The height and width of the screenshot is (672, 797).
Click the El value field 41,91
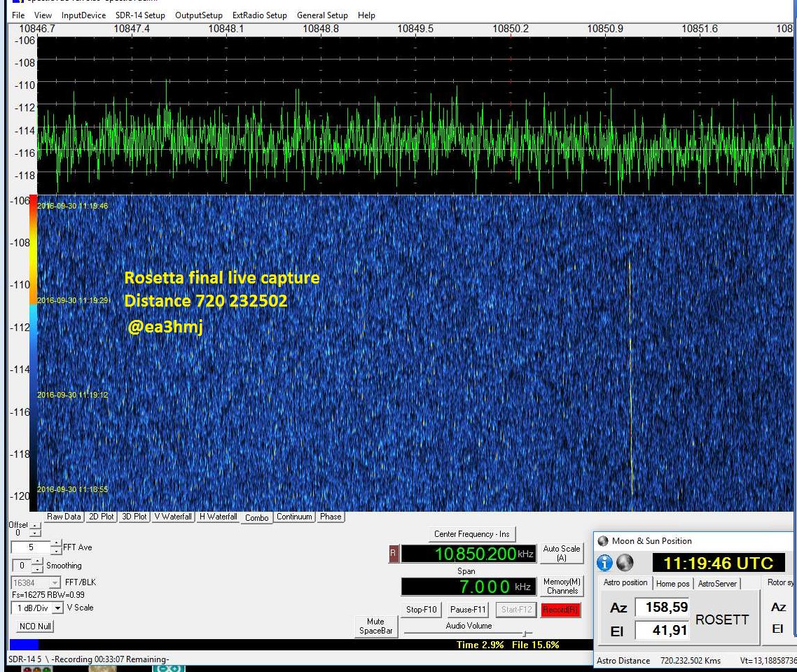(663, 630)
